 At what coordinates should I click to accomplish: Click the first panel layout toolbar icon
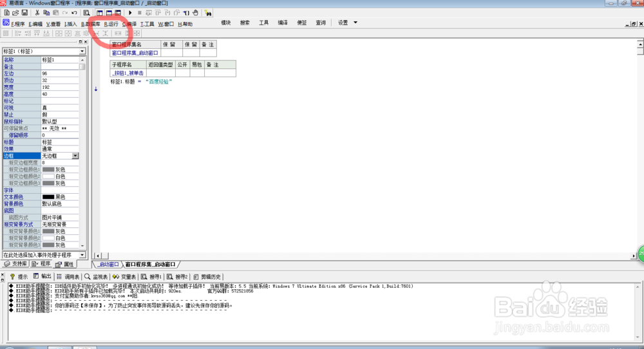tap(100, 13)
